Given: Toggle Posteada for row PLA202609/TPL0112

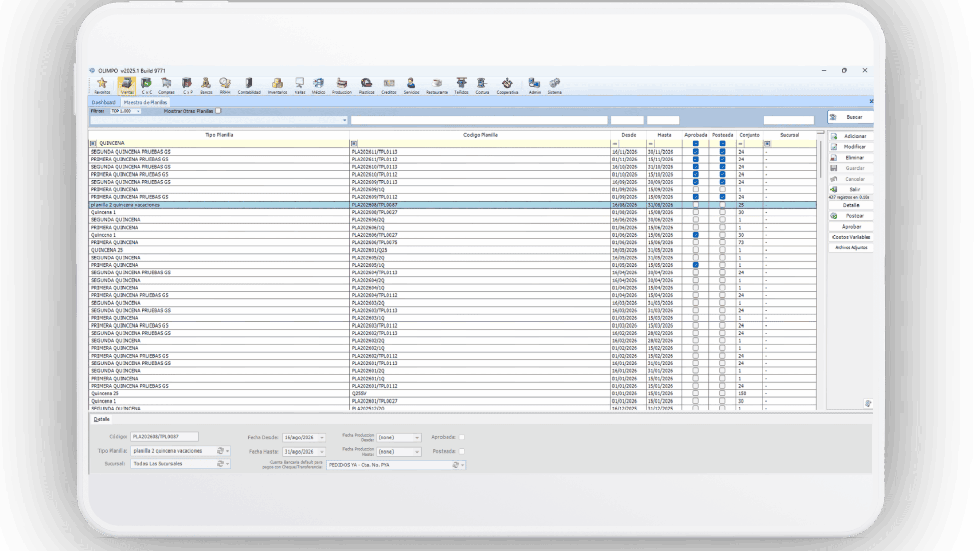Looking at the screenshot, I should [722, 197].
